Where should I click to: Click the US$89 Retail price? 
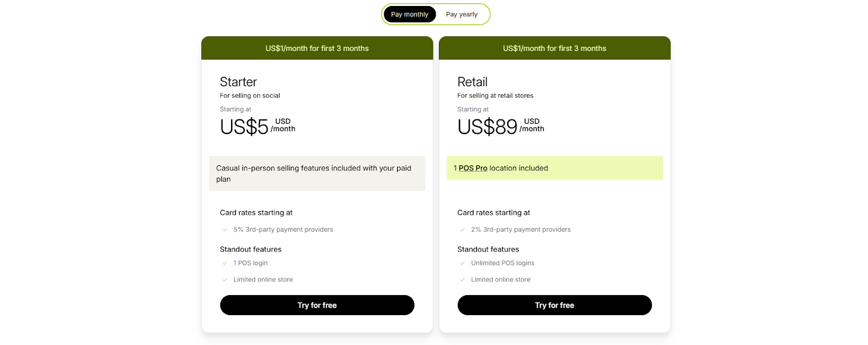click(x=487, y=127)
